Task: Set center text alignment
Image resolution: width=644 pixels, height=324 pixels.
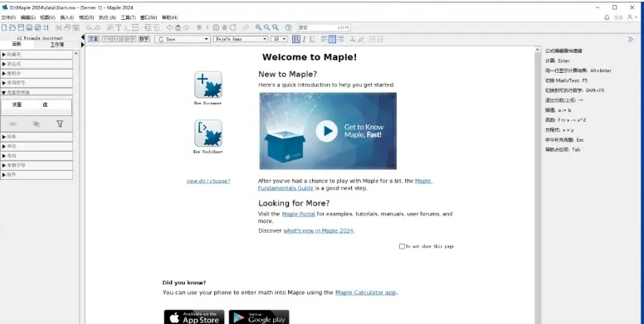Action: tap(332, 39)
